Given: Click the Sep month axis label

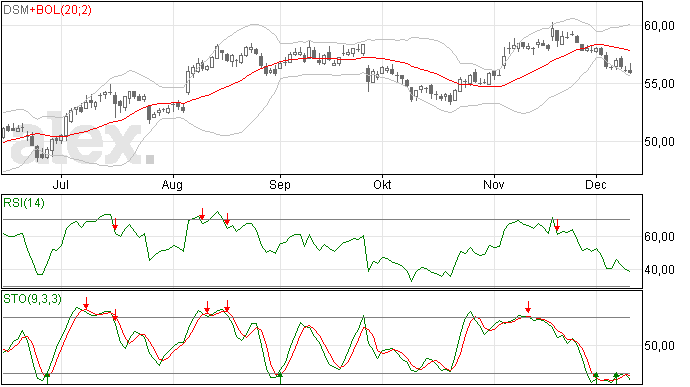Looking at the screenshot, I should [280, 185].
